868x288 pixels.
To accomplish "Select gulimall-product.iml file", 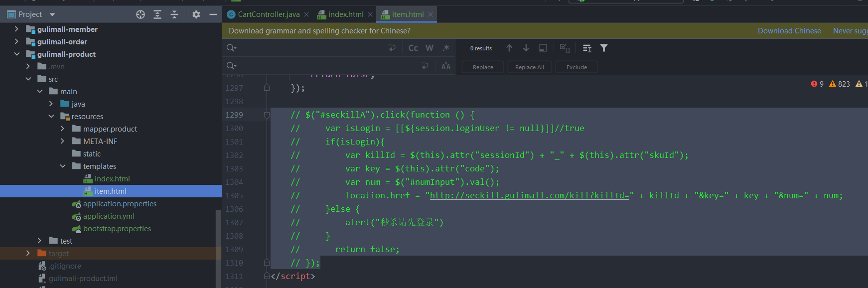I will tap(83, 278).
